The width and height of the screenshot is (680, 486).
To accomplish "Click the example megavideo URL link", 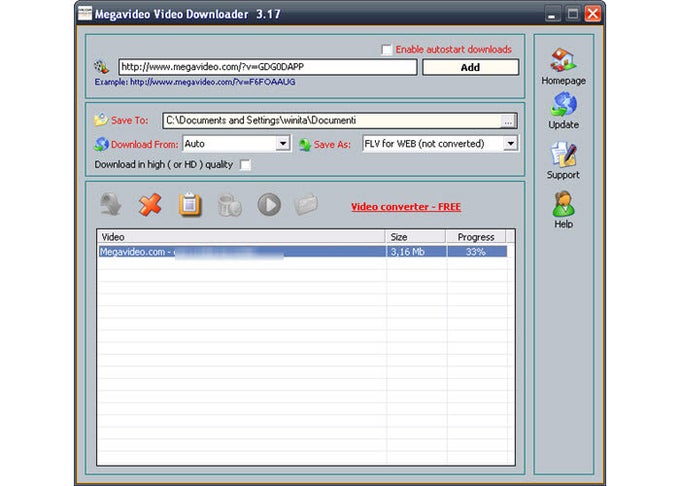I will tap(212, 82).
